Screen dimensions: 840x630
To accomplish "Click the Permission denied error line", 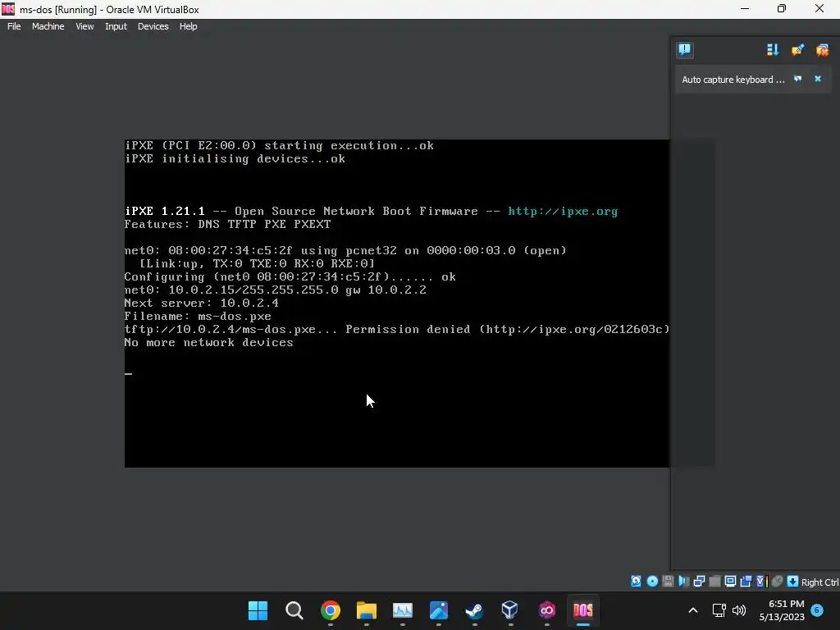I will pos(397,330).
